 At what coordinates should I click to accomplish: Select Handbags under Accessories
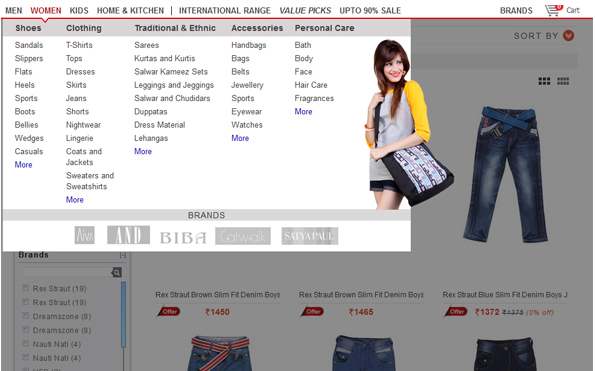click(x=249, y=45)
